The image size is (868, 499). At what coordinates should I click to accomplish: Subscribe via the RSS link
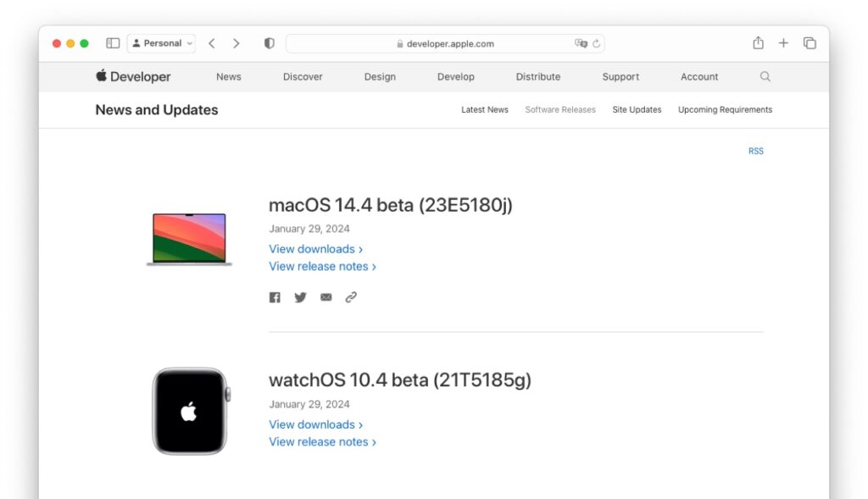tap(755, 150)
